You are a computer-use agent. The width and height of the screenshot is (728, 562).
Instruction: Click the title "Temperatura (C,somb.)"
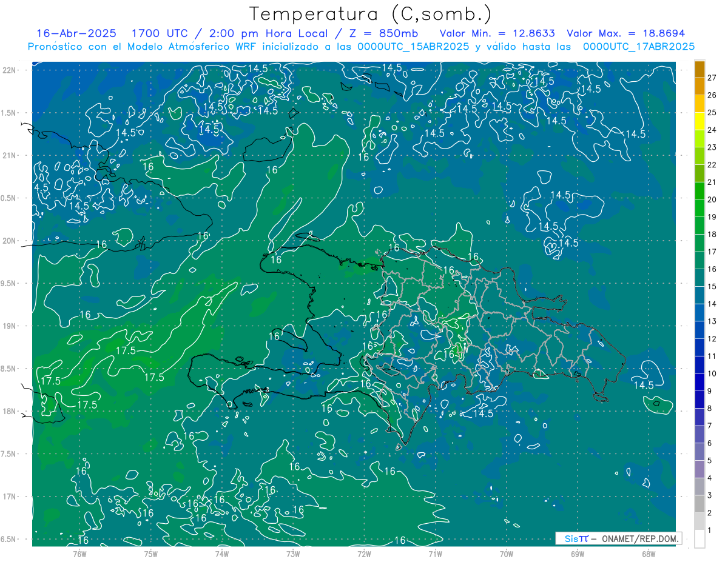[x=371, y=14]
